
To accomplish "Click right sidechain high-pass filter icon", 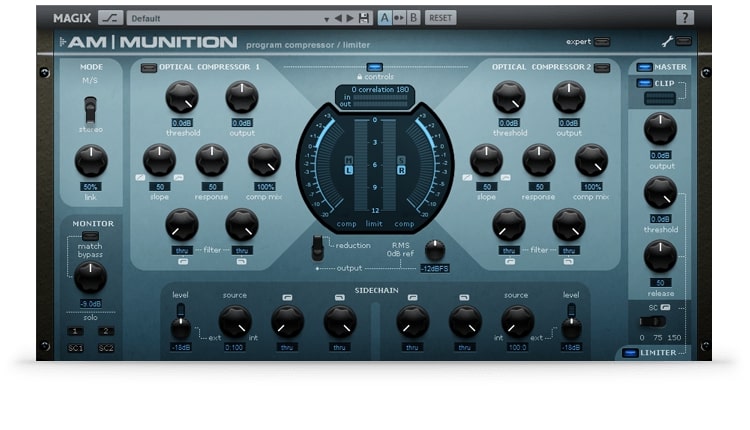I will (412, 298).
